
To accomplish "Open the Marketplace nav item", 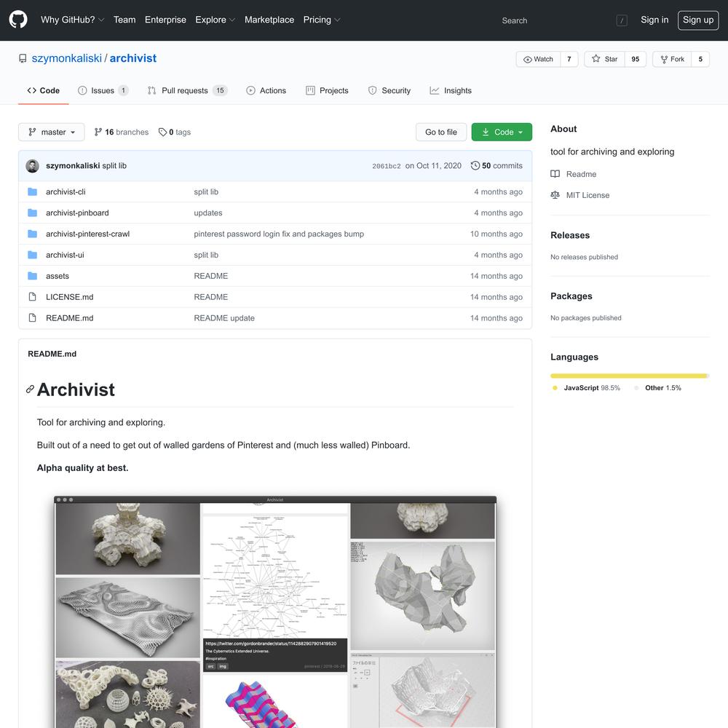I will [x=269, y=20].
